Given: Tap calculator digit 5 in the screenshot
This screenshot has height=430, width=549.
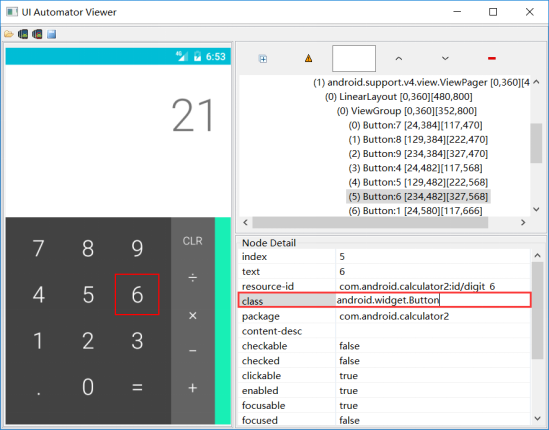Looking at the screenshot, I should [x=88, y=294].
